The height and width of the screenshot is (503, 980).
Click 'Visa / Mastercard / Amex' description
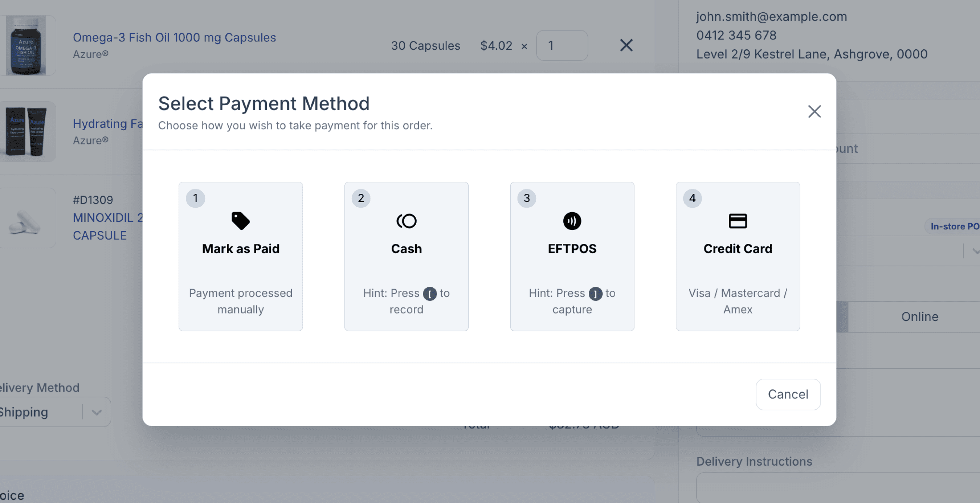(x=738, y=301)
